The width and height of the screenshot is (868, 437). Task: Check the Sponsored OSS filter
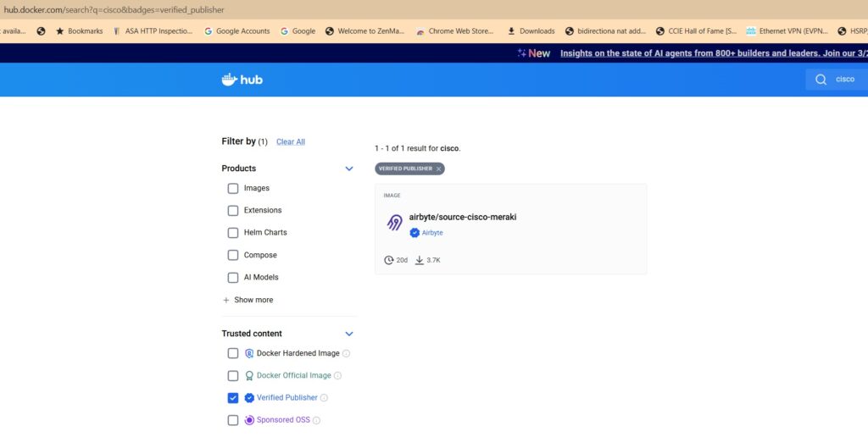[233, 420]
